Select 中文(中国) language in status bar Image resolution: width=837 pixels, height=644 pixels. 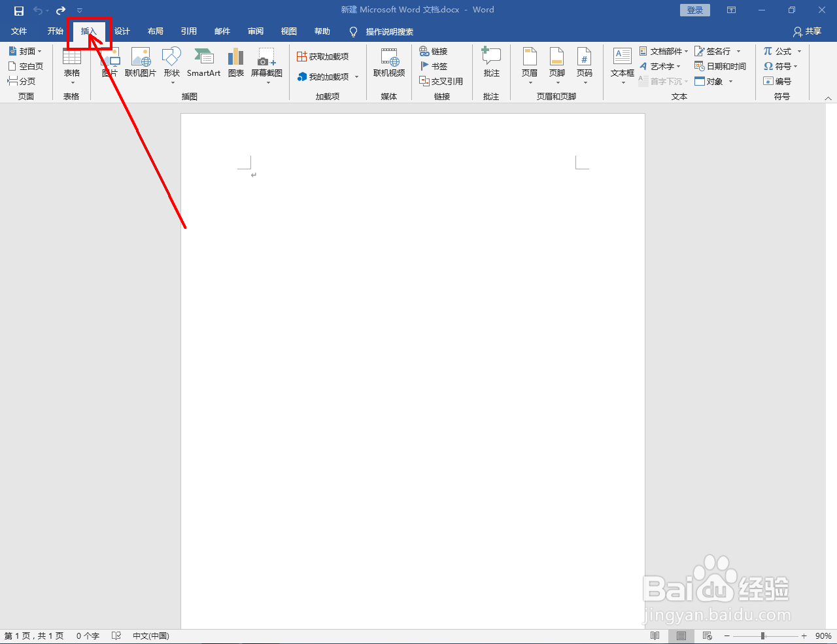point(150,635)
